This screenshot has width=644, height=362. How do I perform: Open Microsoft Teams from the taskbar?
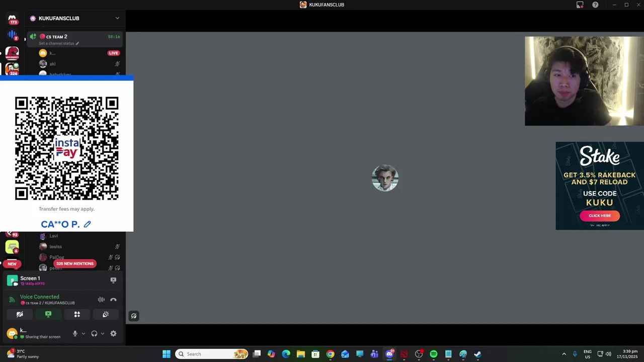[374, 354]
